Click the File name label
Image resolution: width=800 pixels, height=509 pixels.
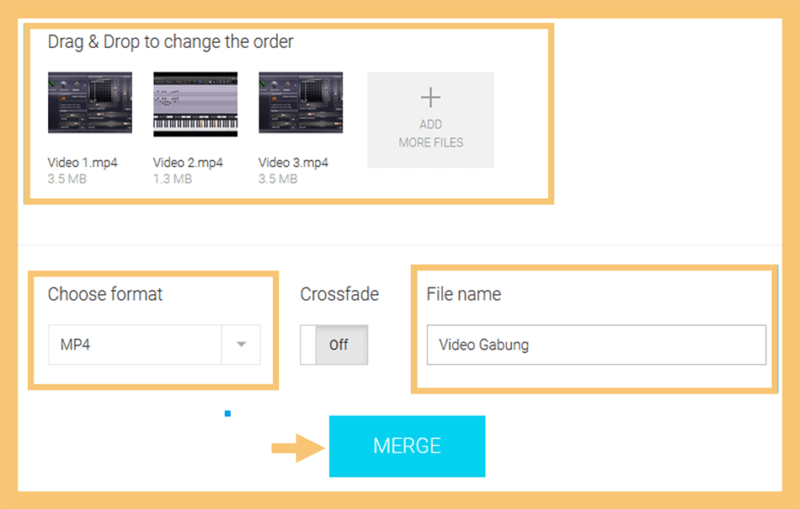464,294
